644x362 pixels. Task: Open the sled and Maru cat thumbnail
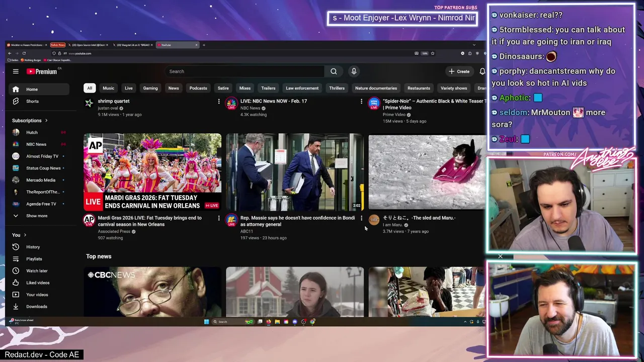428,172
